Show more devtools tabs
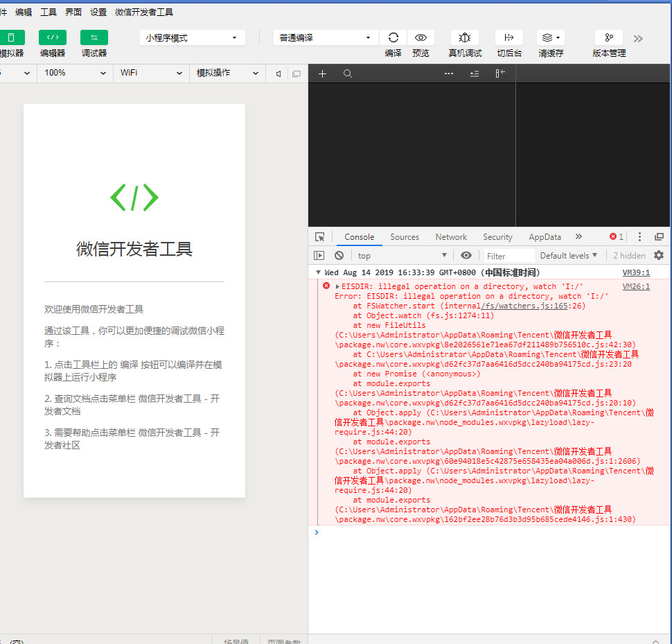Image resolution: width=672 pixels, height=644 pixels. coord(578,236)
